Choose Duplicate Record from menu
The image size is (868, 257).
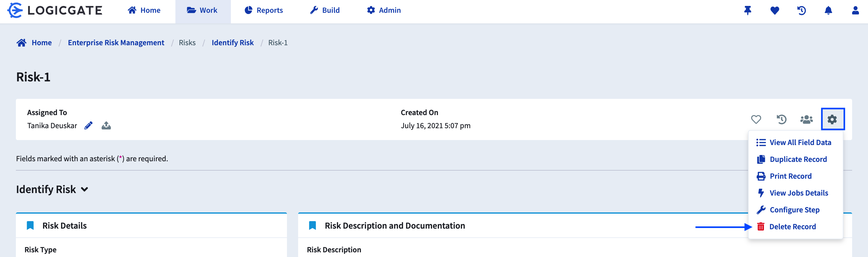tap(798, 159)
